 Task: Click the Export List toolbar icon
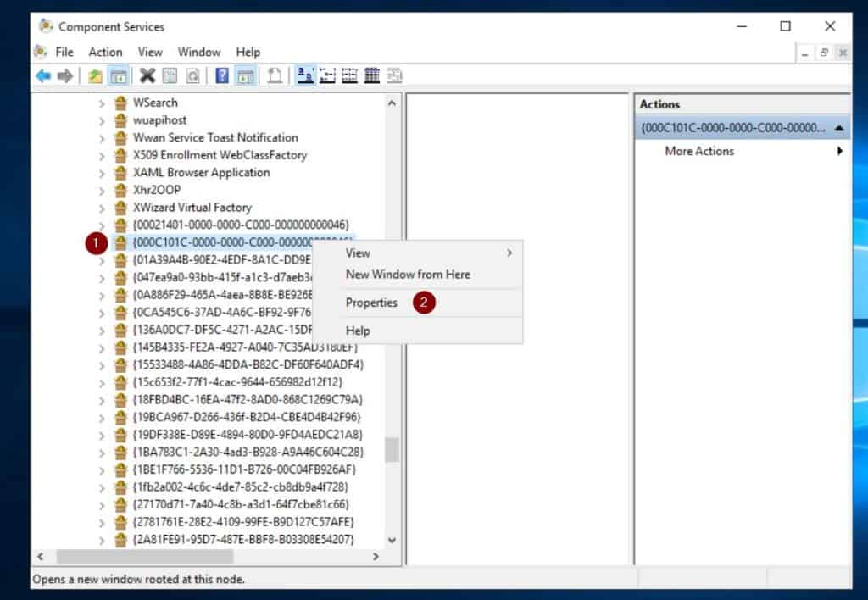(275, 75)
